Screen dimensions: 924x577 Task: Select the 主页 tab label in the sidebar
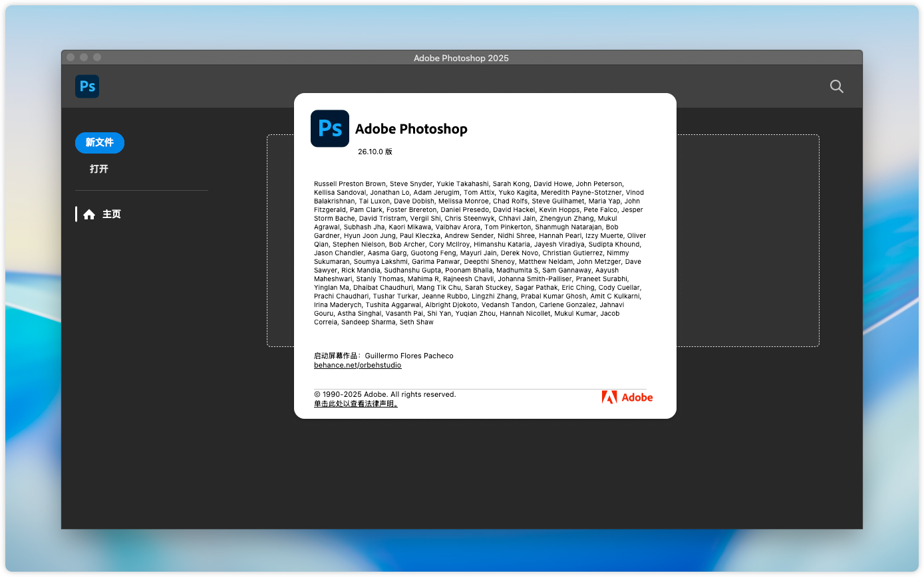pyautogui.click(x=112, y=215)
